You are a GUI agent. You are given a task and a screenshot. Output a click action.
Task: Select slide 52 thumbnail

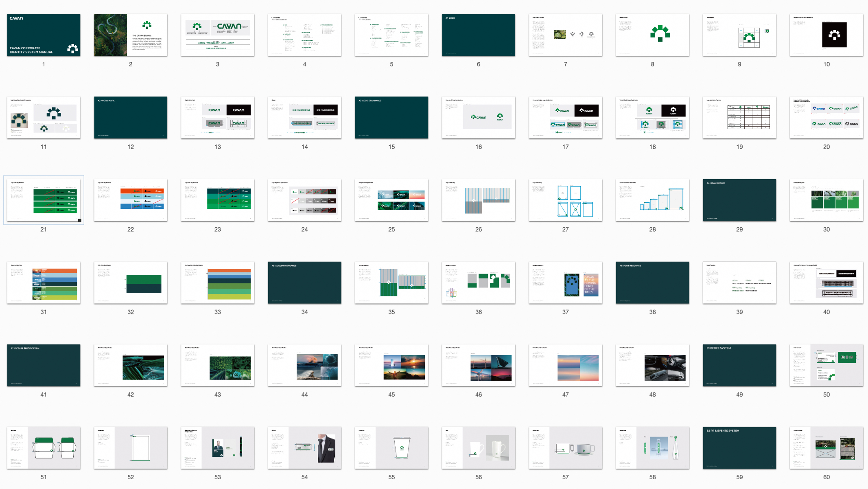[x=131, y=448]
